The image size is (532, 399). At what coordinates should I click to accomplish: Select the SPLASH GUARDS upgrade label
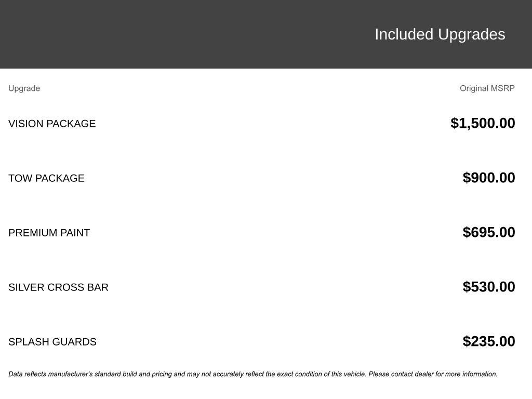pyautogui.click(x=52, y=342)
